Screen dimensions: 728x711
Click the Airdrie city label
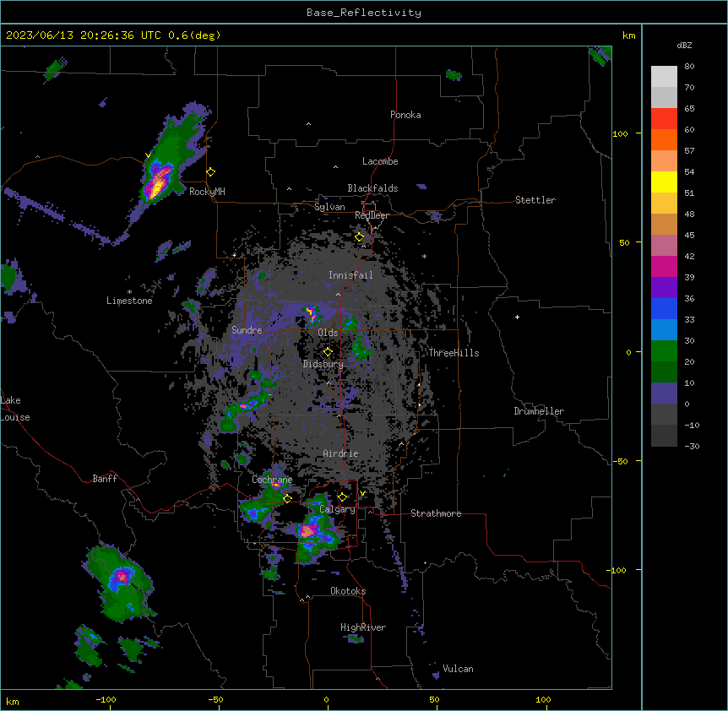tap(341, 453)
